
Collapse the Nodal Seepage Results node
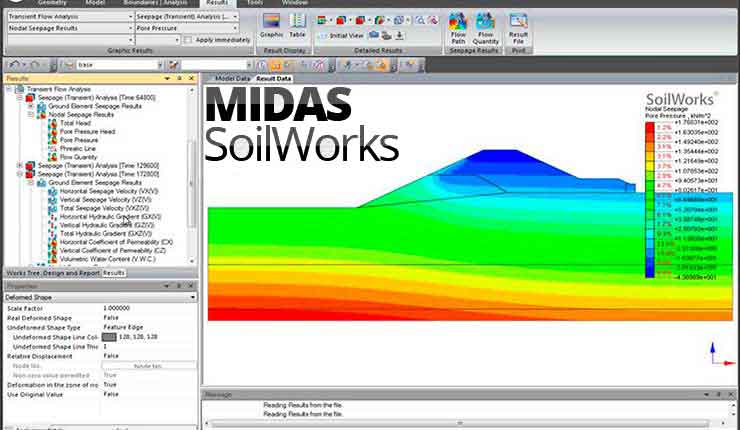(x=31, y=115)
